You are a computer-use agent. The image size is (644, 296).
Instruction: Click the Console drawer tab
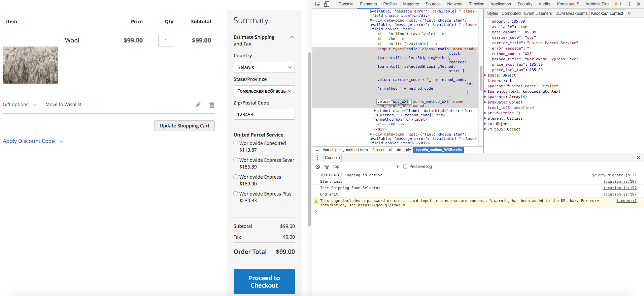click(x=332, y=157)
